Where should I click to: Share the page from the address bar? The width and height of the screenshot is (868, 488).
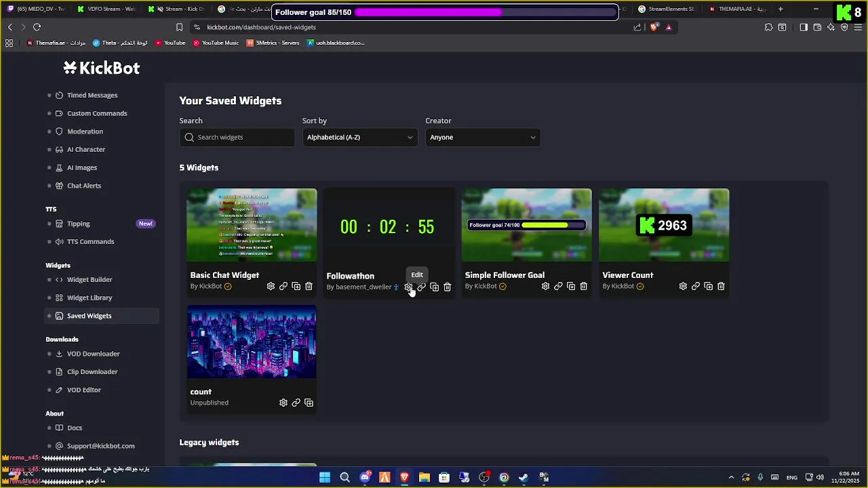click(x=637, y=27)
